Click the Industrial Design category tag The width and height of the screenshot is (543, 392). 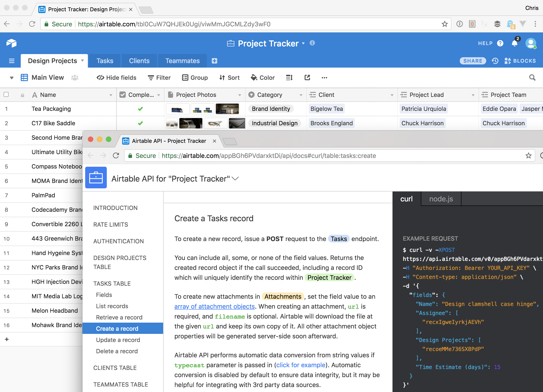[275, 123]
